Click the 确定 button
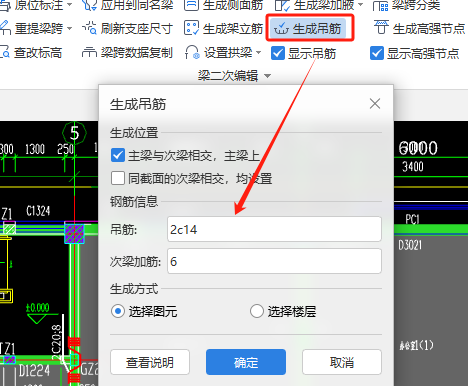Image resolution: width=468 pixels, height=386 pixels. (246, 362)
